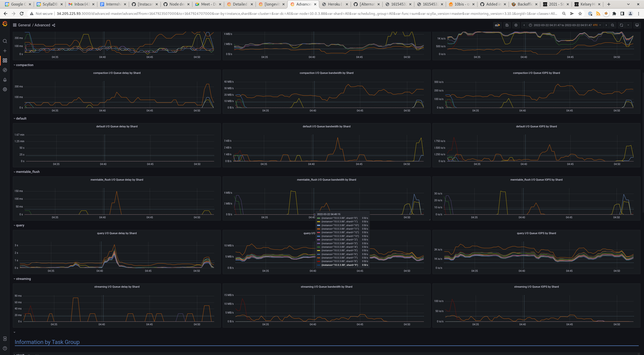Add a new panel using the add panel icon
Viewport: 644px width, 355px height.
point(497,25)
